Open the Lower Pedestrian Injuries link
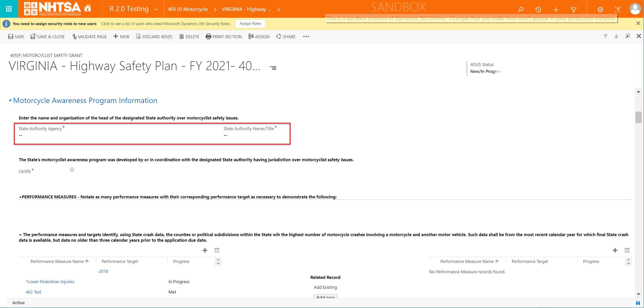644x308 pixels. [x=50, y=282]
